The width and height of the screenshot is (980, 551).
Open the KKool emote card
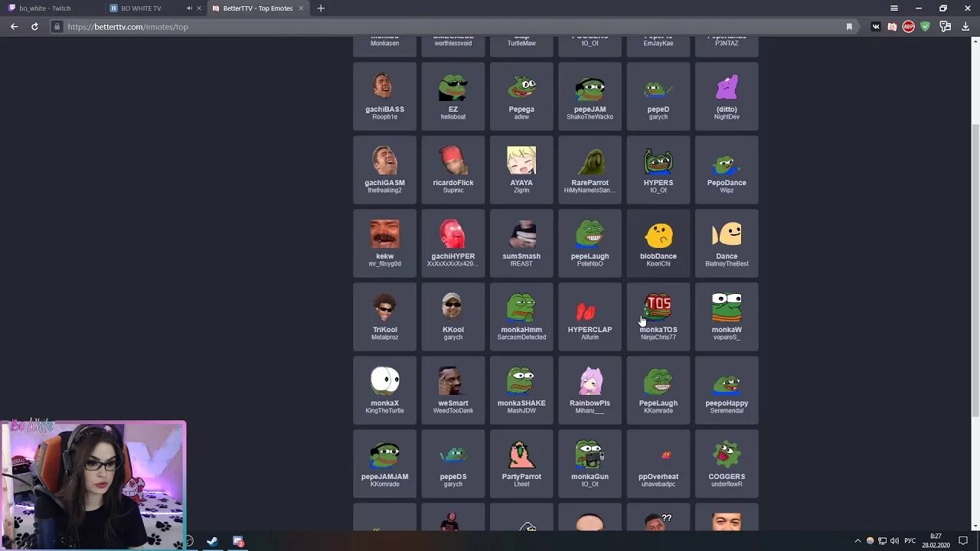click(x=453, y=317)
